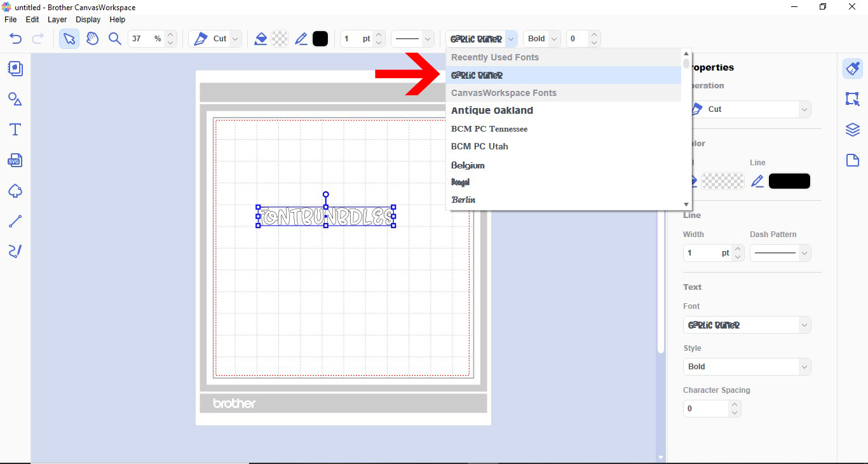This screenshot has width=868, height=464.
Task: Click the font list scrollbar up arrow
Action: click(x=686, y=54)
